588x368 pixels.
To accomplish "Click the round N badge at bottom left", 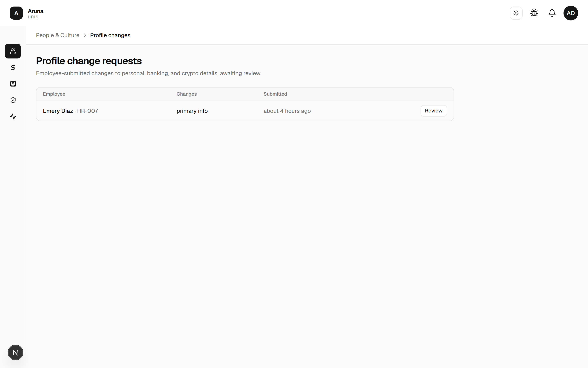I will click(15, 352).
